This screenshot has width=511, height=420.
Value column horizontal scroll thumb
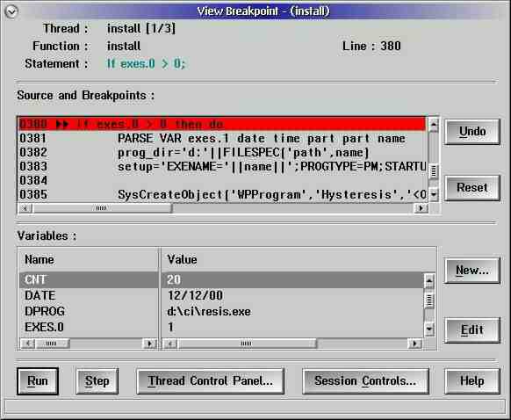[247, 344]
